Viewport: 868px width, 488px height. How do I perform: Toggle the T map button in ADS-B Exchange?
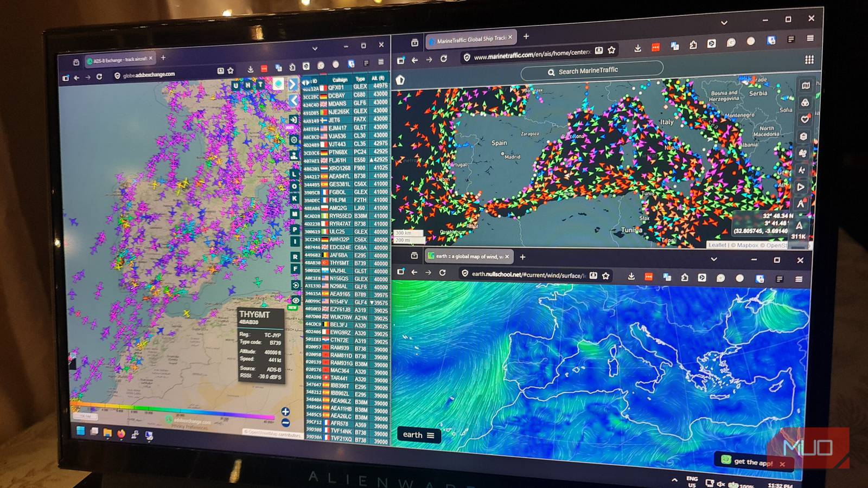coord(260,85)
